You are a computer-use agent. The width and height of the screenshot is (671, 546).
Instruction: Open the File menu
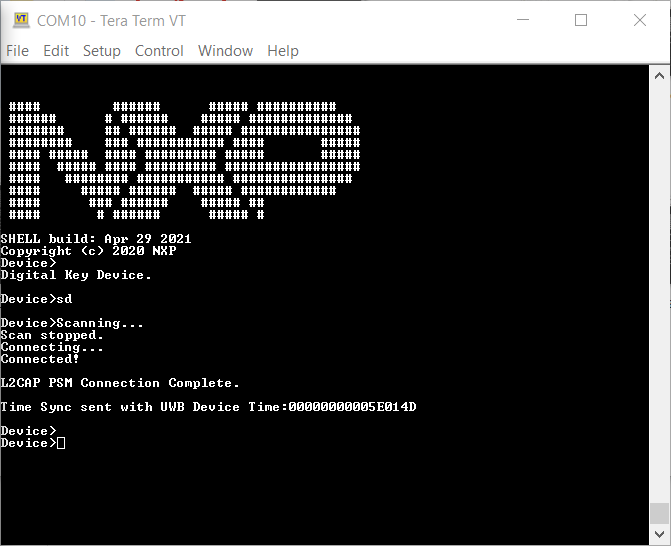(x=18, y=51)
